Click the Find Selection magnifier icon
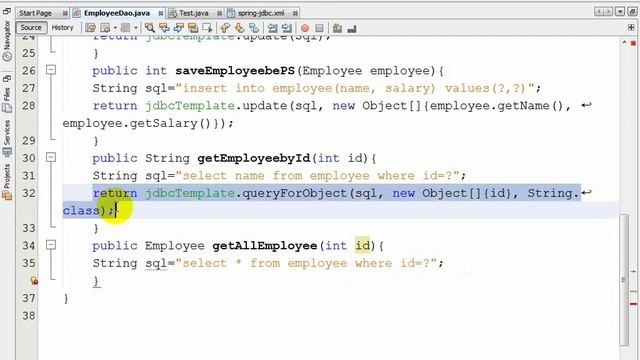This screenshot has height=360, width=640. (x=150, y=28)
